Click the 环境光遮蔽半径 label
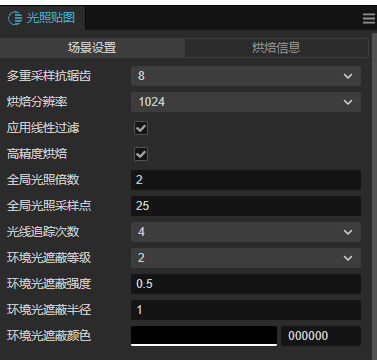The height and width of the screenshot is (360, 377). click(49, 310)
